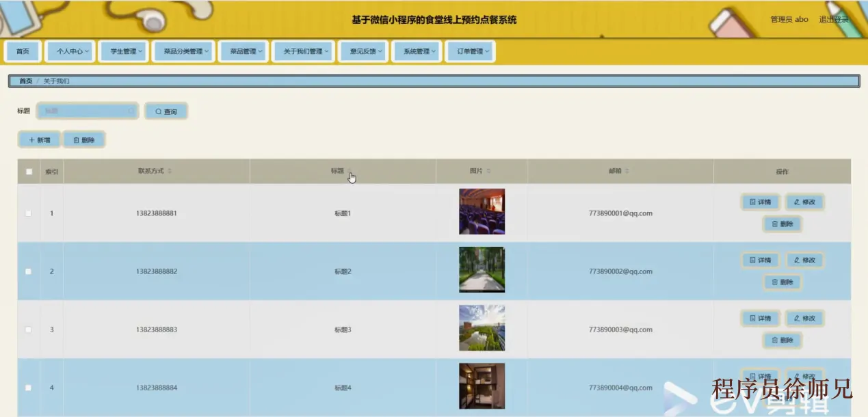The height and width of the screenshot is (417, 868).
Task: Click 详情 for row 标题2
Action: pyautogui.click(x=760, y=260)
